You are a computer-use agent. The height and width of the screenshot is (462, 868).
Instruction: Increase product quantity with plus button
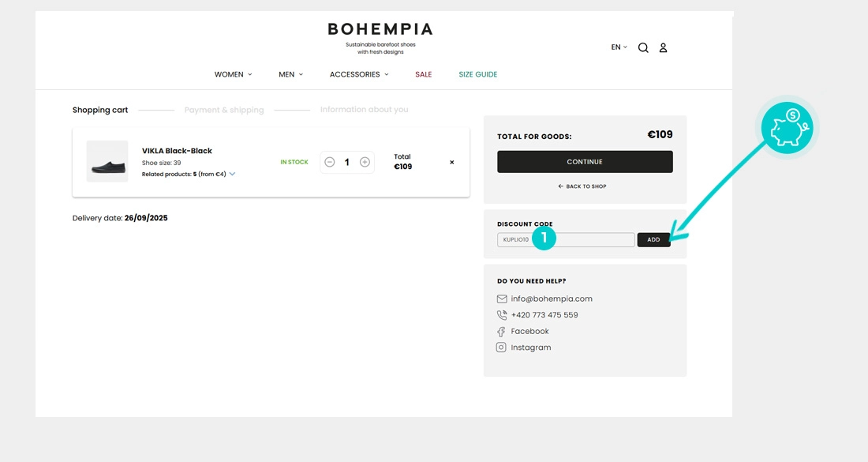[x=365, y=162]
